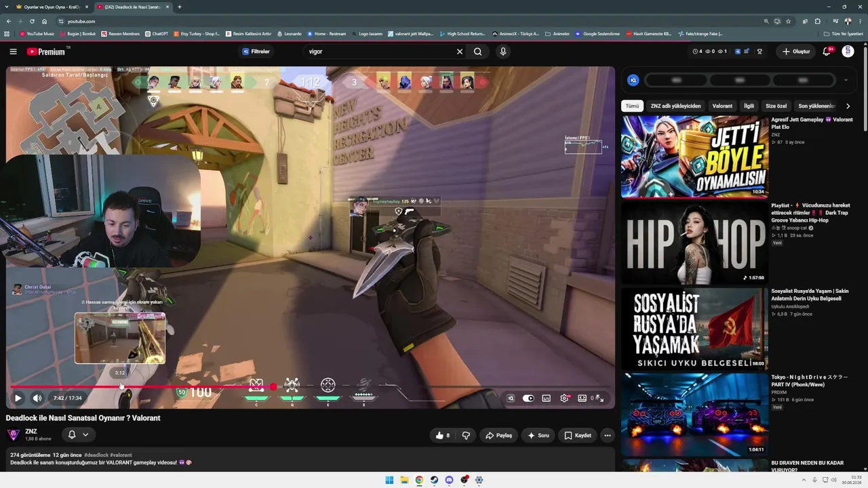
Task: Share the video with Paylaş
Action: [498, 435]
